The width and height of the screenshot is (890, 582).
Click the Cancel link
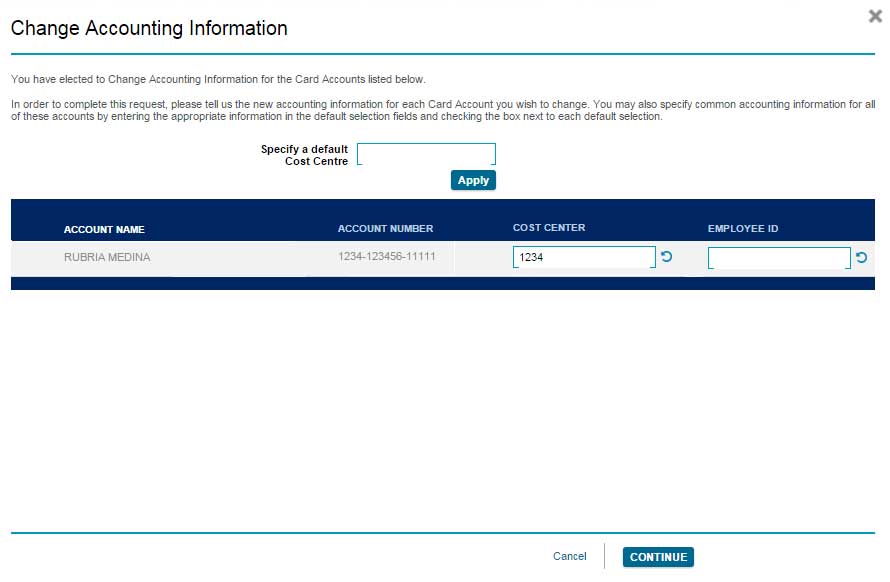569,557
